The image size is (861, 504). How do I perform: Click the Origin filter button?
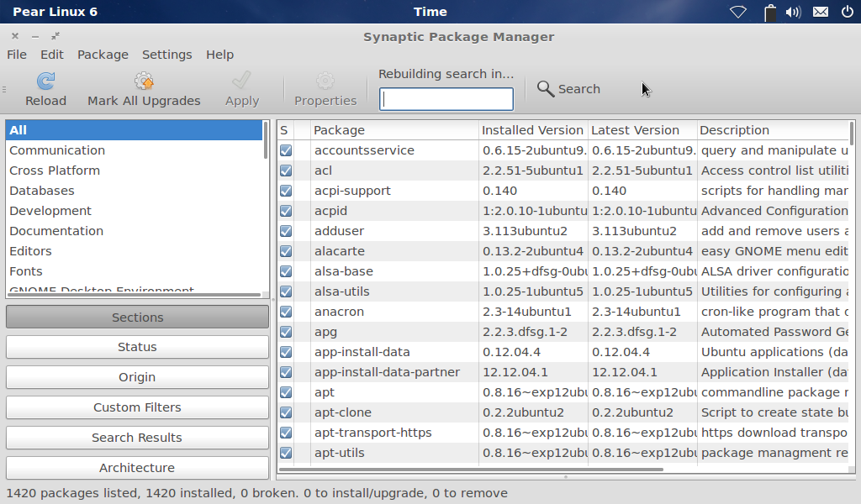[137, 377]
